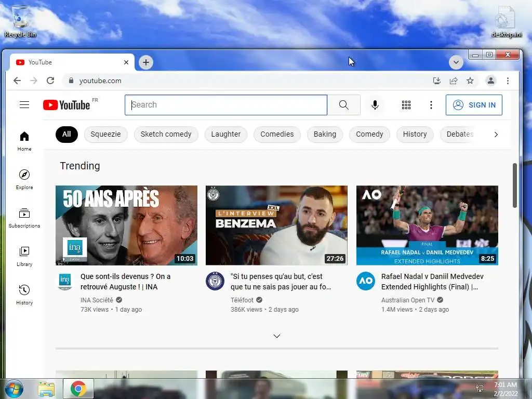
Task: Open the INA Société channel name
Action: 97,300
